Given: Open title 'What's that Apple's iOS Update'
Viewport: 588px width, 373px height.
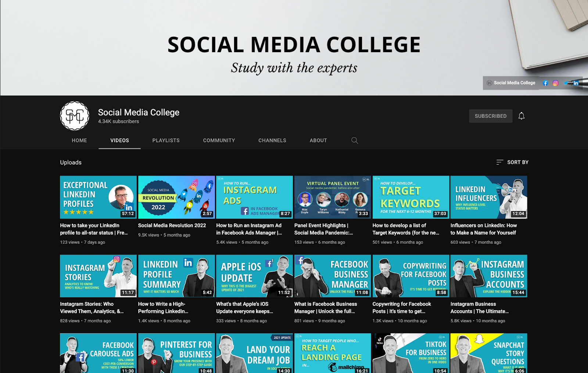Looking at the screenshot, I should point(245,308).
